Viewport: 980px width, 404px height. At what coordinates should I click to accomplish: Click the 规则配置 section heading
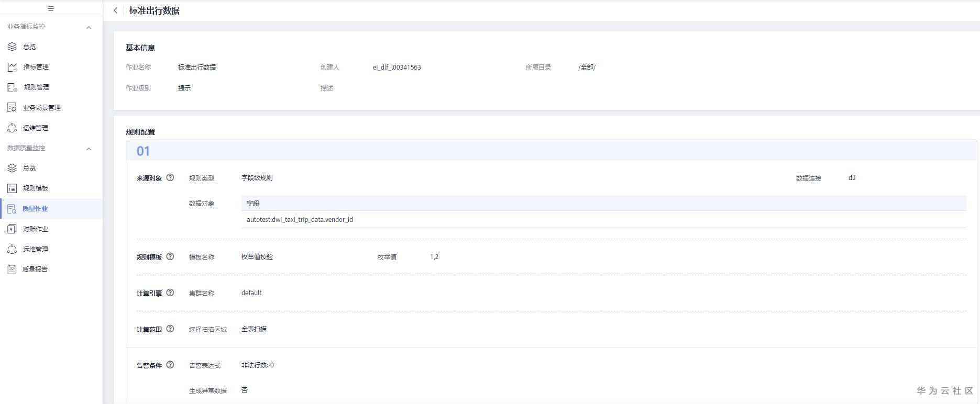point(140,132)
